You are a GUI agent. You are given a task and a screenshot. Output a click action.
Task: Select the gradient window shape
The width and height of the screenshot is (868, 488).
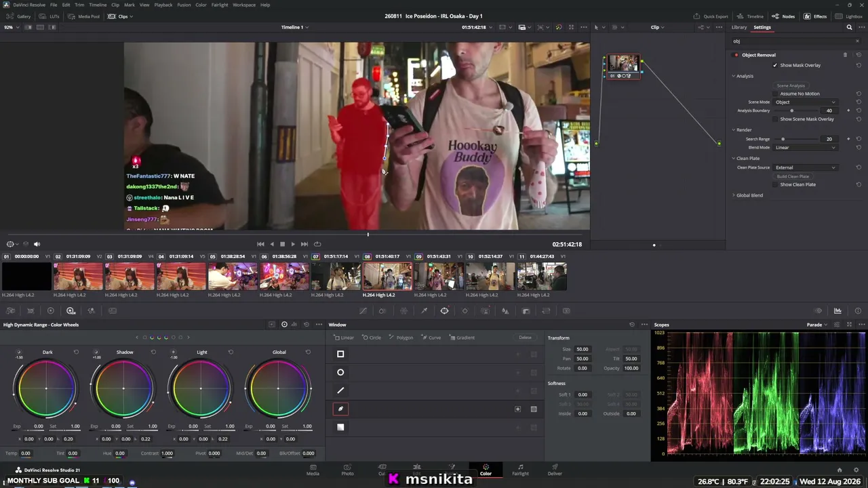pyautogui.click(x=340, y=427)
